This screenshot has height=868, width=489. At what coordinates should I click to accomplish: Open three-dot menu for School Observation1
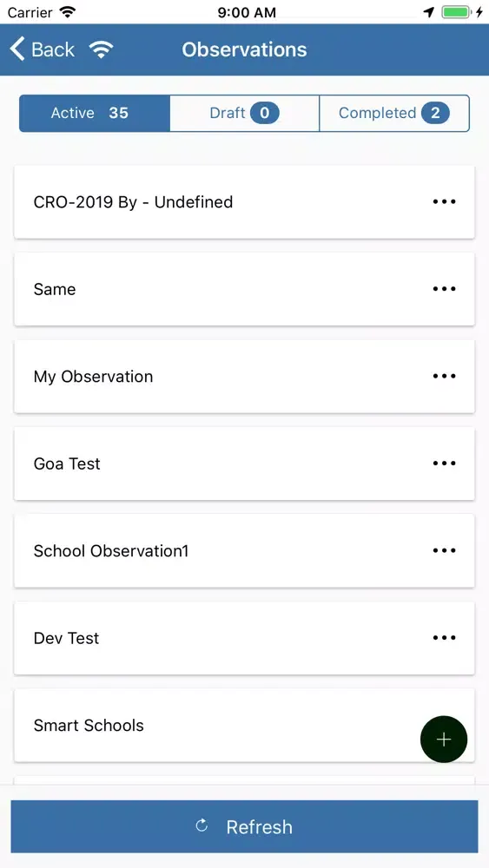pyautogui.click(x=444, y=550)
